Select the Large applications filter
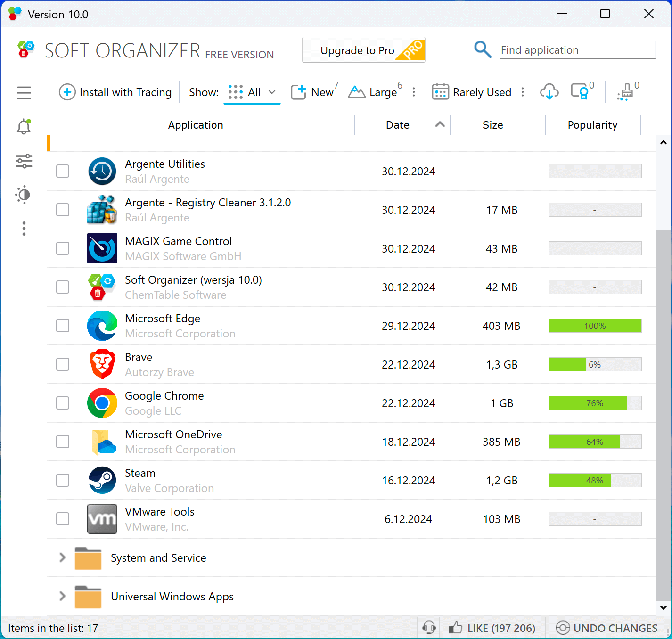The width and height of the screenshot is (672, 639). (375, 92)
